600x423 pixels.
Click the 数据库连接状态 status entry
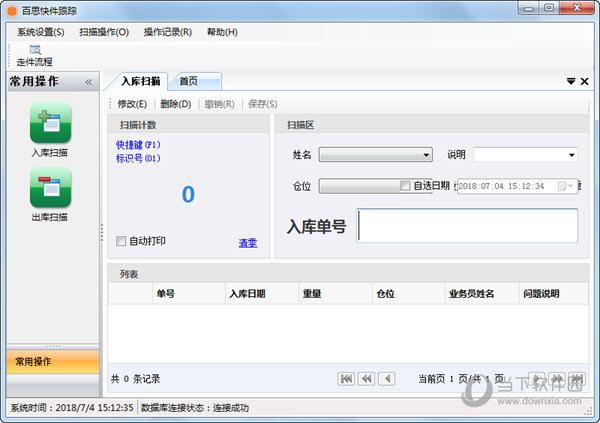click(x=195, y=408)
